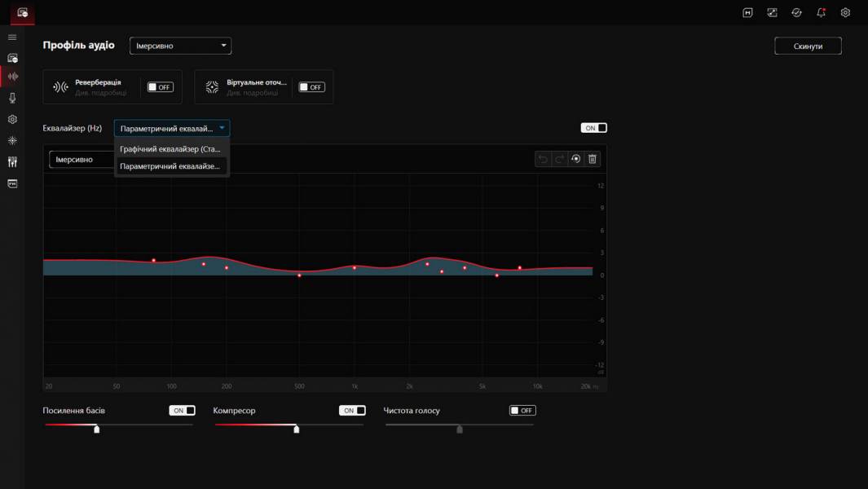The image size is (868, 489).
Task: Select the equalizer control point at 1k
Action: [x=355, y=268]
